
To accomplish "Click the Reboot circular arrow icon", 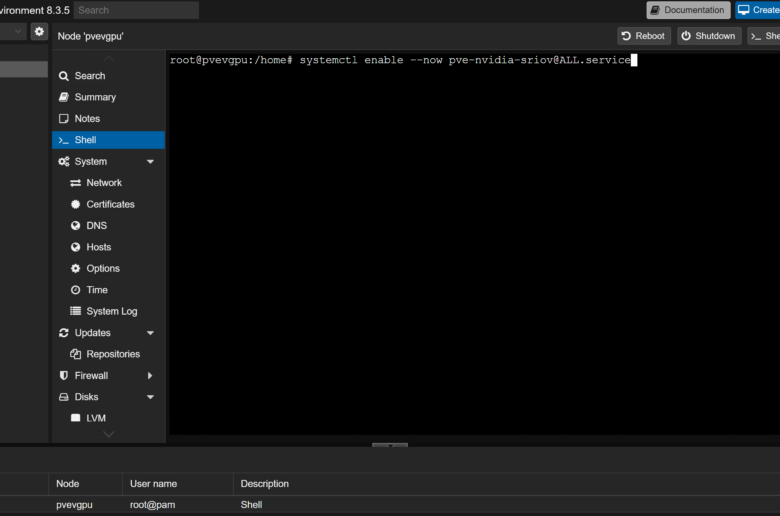I will [626, 36].
